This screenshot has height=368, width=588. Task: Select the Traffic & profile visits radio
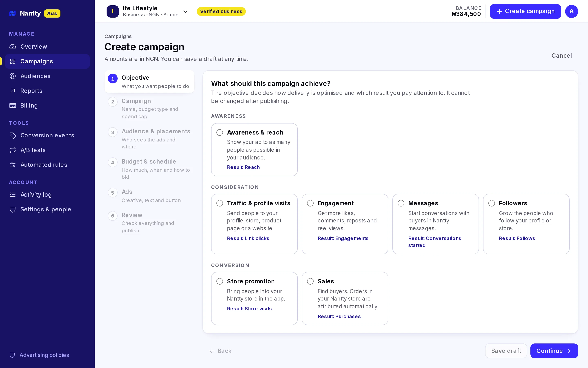pyautogui.click(x=220, y=203)
